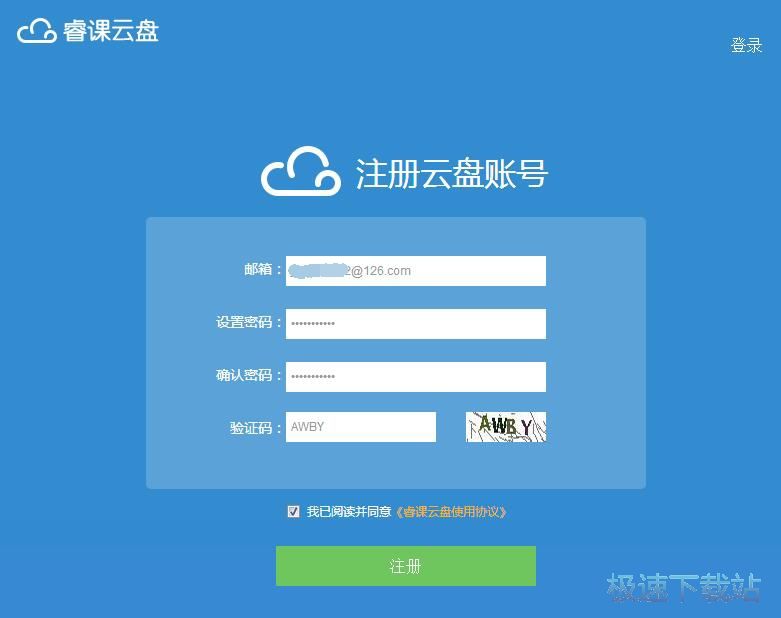The width and height of the screenshot is (781, 618).
Task: Click the 我已阅读并同意 label text
Action: click(x=349, y=512)
